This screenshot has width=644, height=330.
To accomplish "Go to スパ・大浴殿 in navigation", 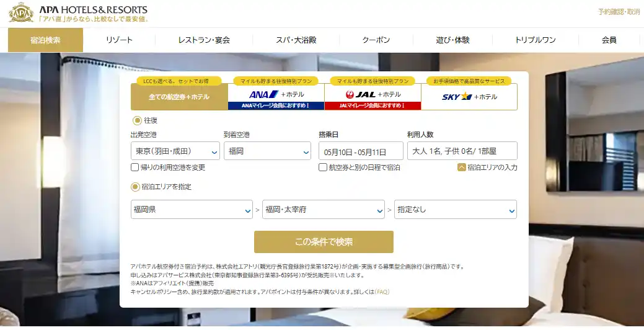I will tap(296, 40).
